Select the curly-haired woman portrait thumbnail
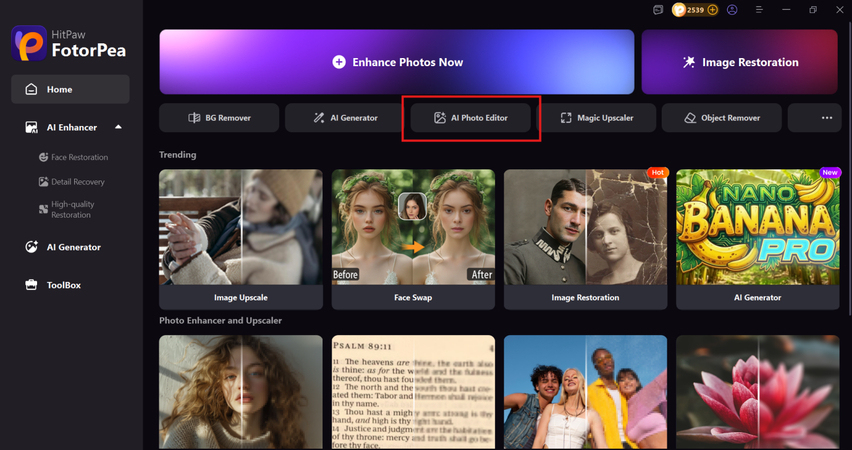 [241, 392]
